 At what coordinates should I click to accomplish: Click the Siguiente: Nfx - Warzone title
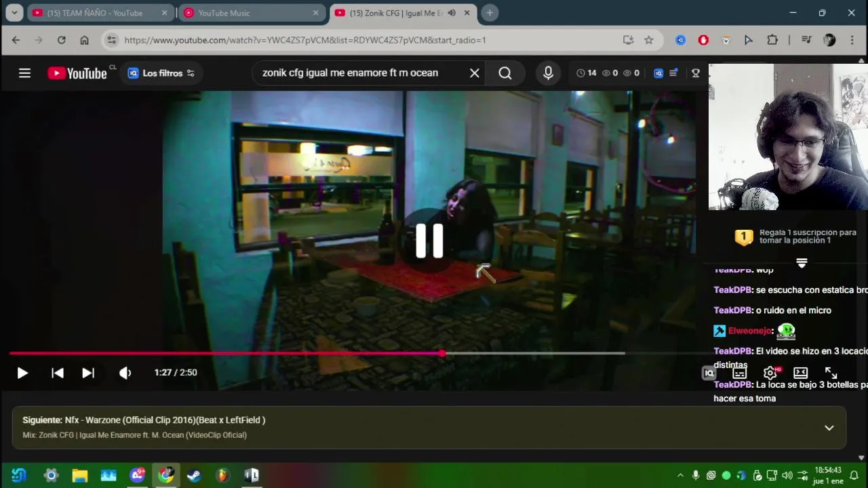pos(144,420)
